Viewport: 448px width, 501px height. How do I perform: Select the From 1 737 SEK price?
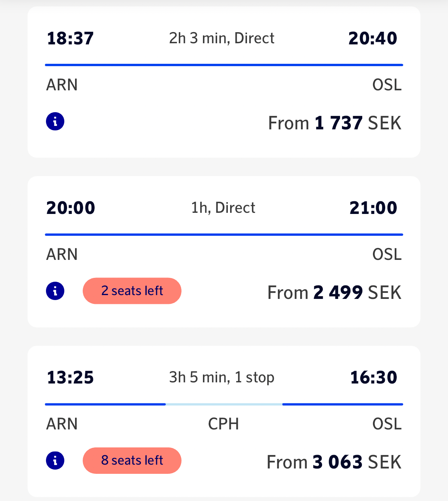coord(335,123)
